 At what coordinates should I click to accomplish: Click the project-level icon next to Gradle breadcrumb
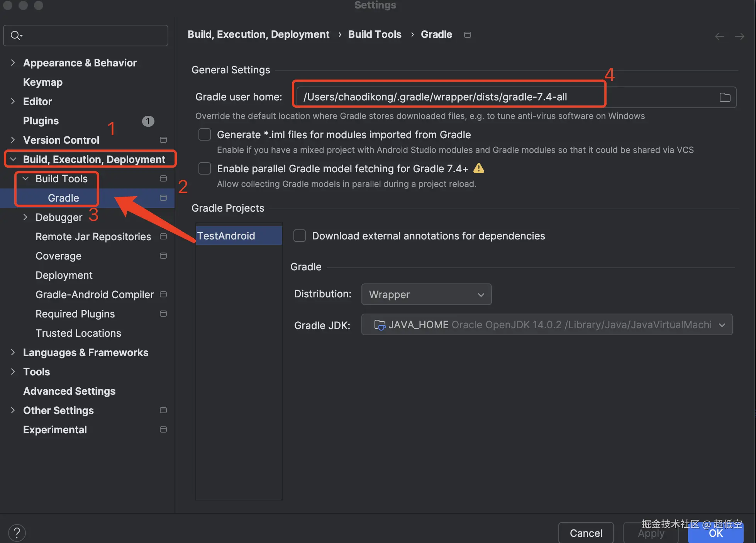[467, 35]
